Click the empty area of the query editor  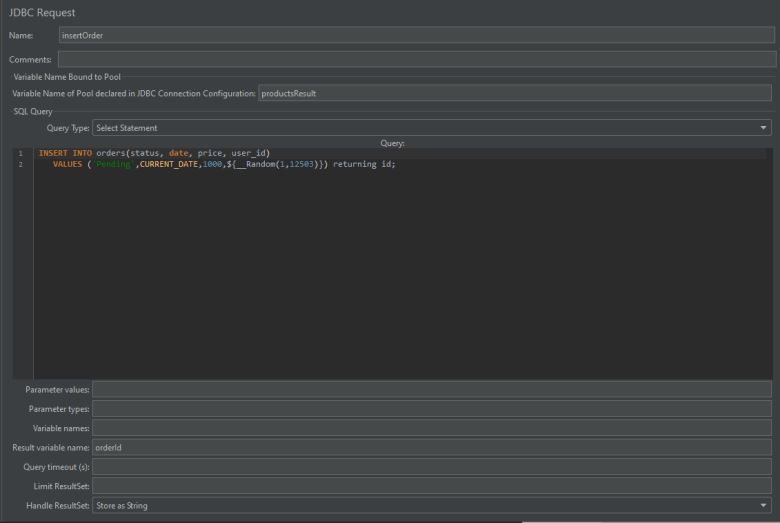click(400, 280)
